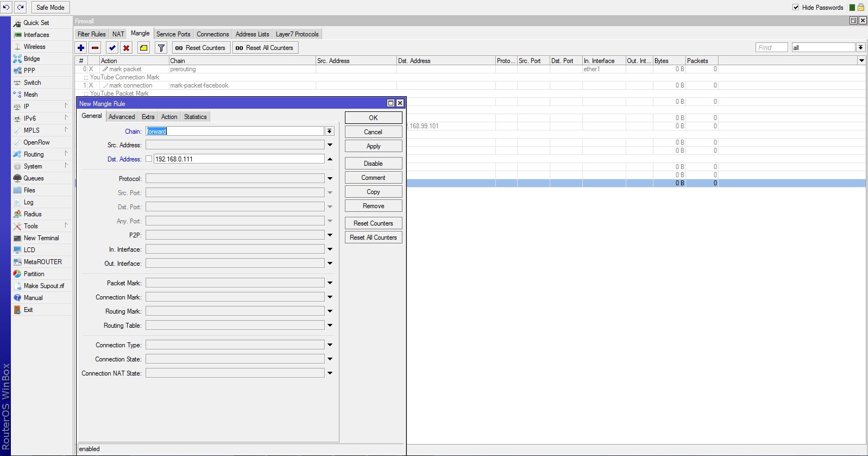Check the Dst. Address invert box
This screenshot has height=456, width=868.
(149, 159)
